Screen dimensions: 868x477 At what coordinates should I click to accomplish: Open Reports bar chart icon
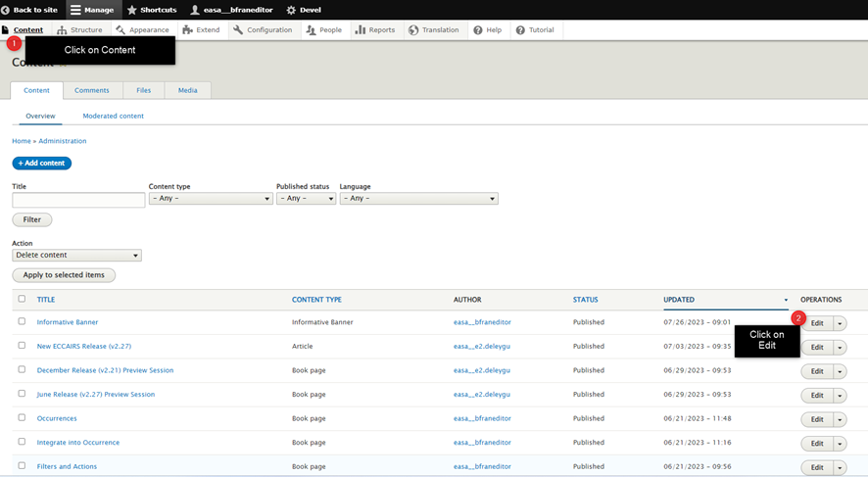[361, 30]
